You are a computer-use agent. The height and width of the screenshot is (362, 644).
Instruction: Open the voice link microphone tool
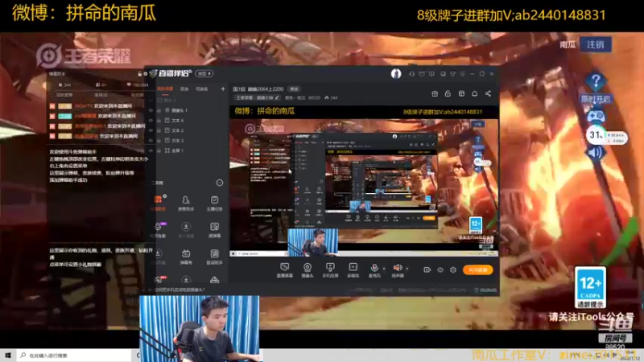tap(158, 230)
